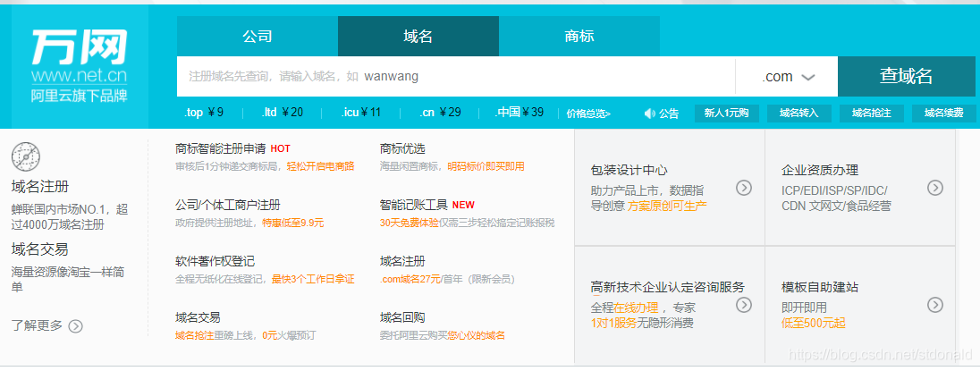Screen dimensions: 980x371
Task: Click the 查域名 search button
Action: pyautogui.click(x=907, y=76)
